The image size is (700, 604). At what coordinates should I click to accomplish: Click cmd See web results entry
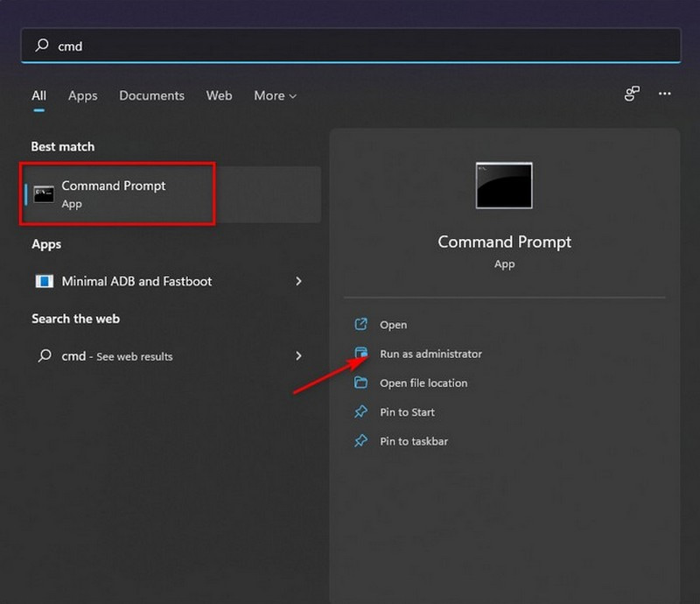coord(116,356)
